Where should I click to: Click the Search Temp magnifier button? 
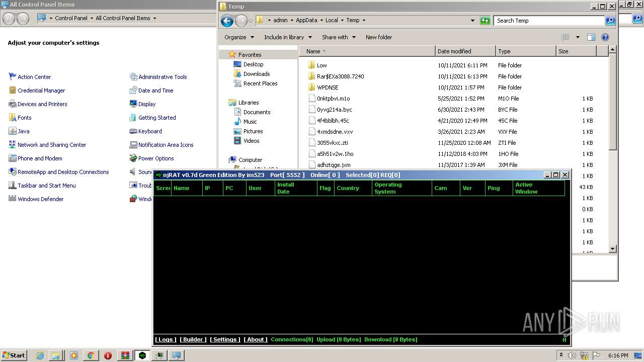tap(610, 21)
